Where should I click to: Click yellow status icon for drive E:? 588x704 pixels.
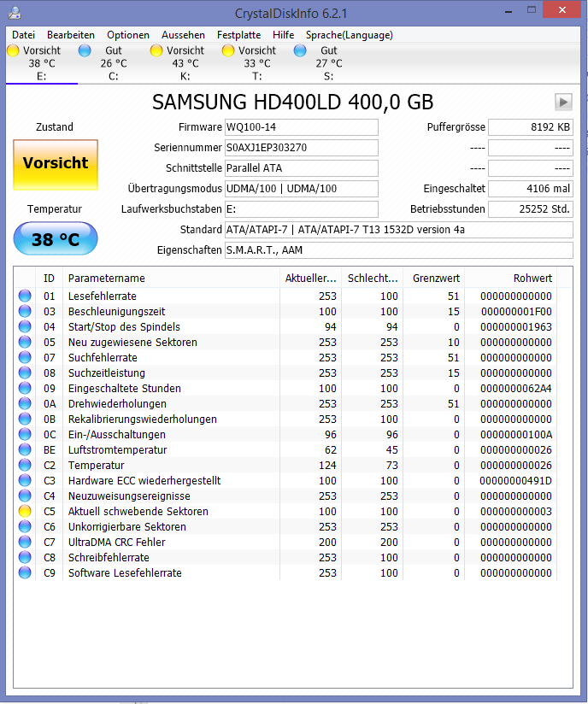pos(13,50)
